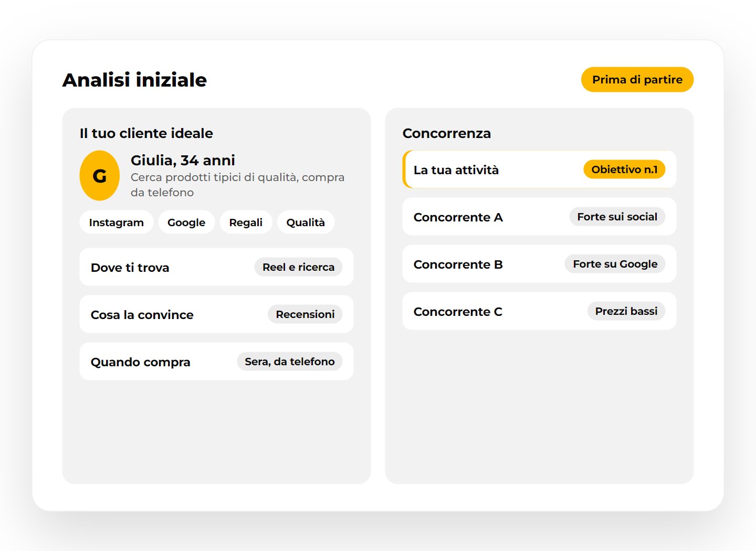Click the Concorrenza panel title
The height and width of the screenshot is (551, 756).
click(447, 133)
